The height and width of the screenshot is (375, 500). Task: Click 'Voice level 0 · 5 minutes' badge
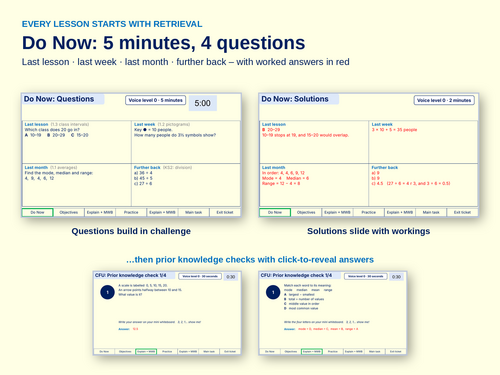[156, 100]
